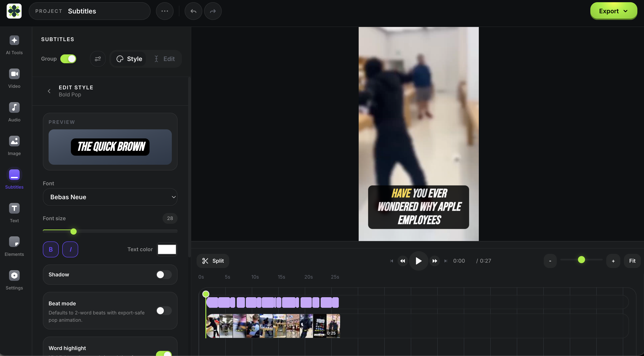Click the Split button
This screenshot has height=356, width=644.
213,261
